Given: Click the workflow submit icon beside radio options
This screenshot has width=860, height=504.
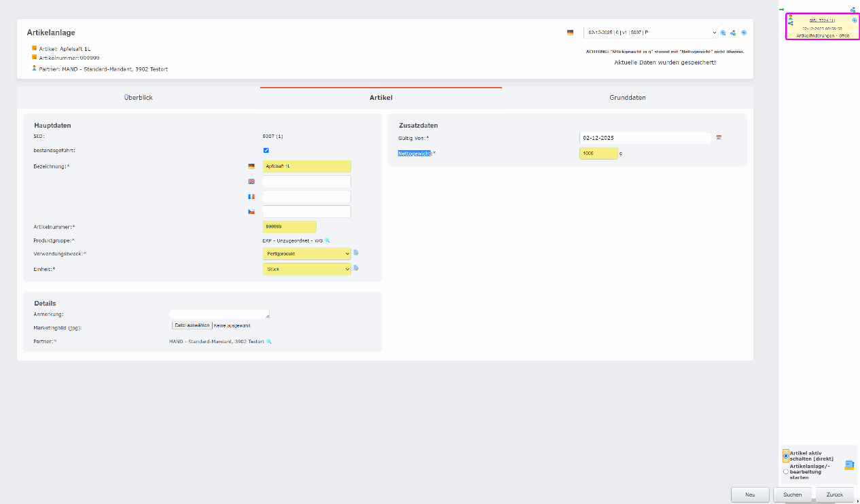Looking at the screenshot, I should tap(848, 465).
